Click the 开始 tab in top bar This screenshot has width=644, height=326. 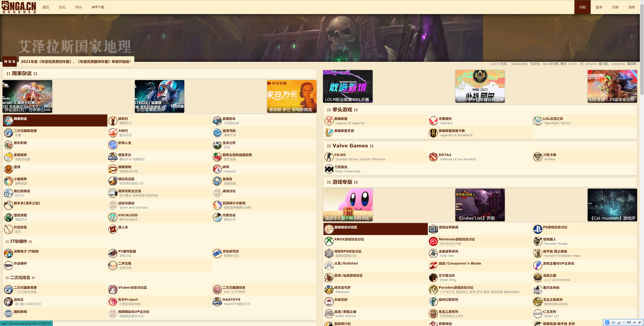point(582,7)
